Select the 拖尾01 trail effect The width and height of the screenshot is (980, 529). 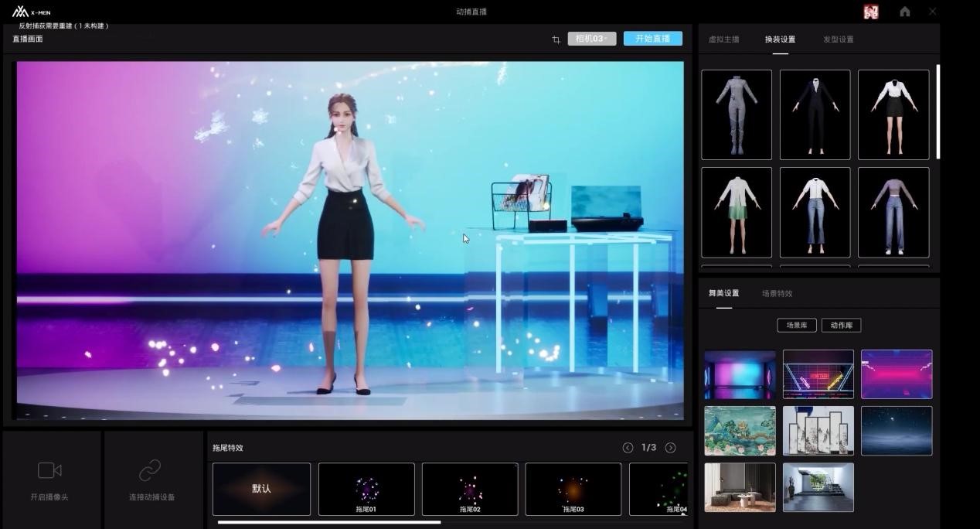[366, 489]
